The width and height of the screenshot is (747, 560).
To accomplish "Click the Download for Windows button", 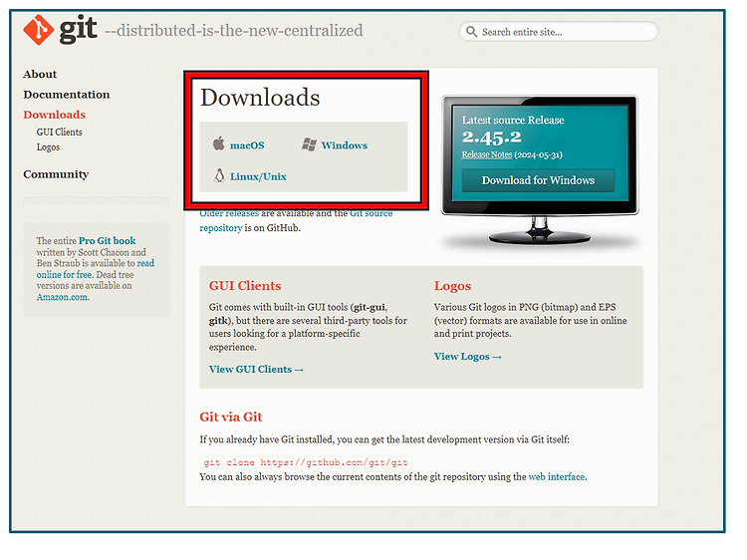I will point(538,180).
